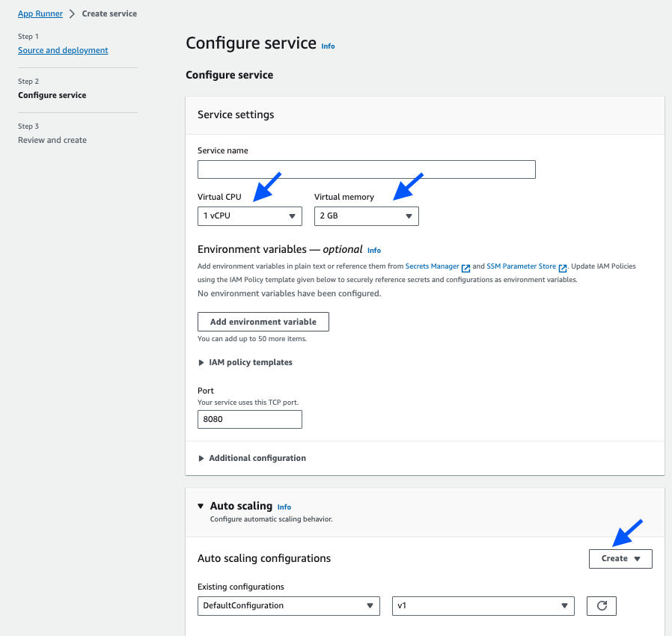The width and height of the screenshot is (672, 636).
Task: Click the Port field showing 8080
Action: click(249, 419)
